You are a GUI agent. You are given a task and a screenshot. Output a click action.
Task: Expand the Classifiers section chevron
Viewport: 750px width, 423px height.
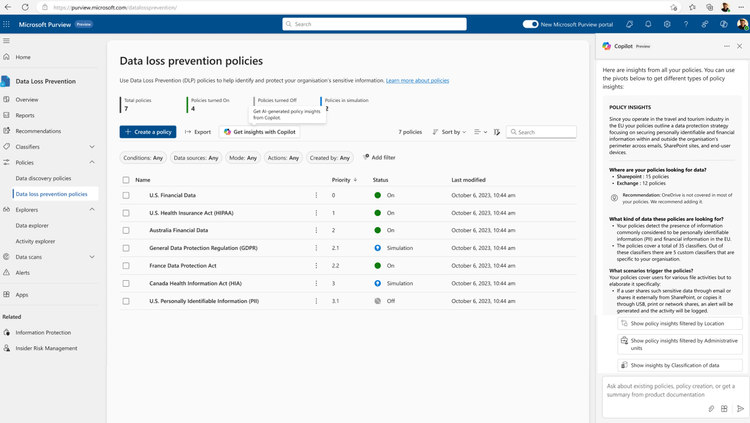[92, 146]
